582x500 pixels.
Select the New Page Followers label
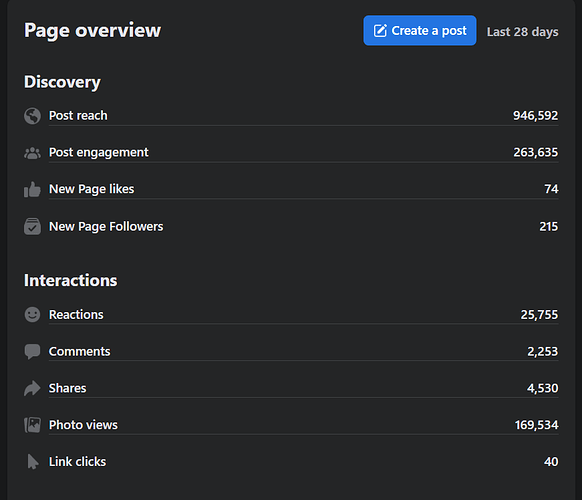106,226
